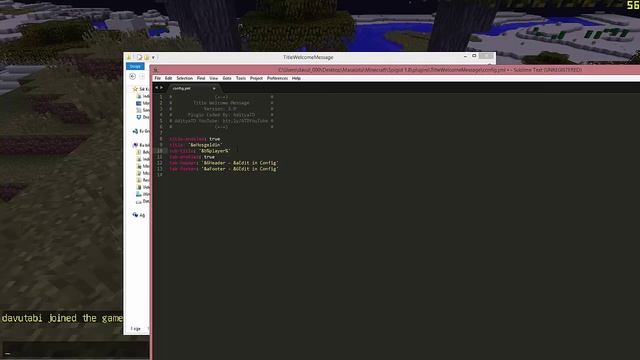Open the Selection menu
Viewport: 640px width, 360px height.
[184, 78]
